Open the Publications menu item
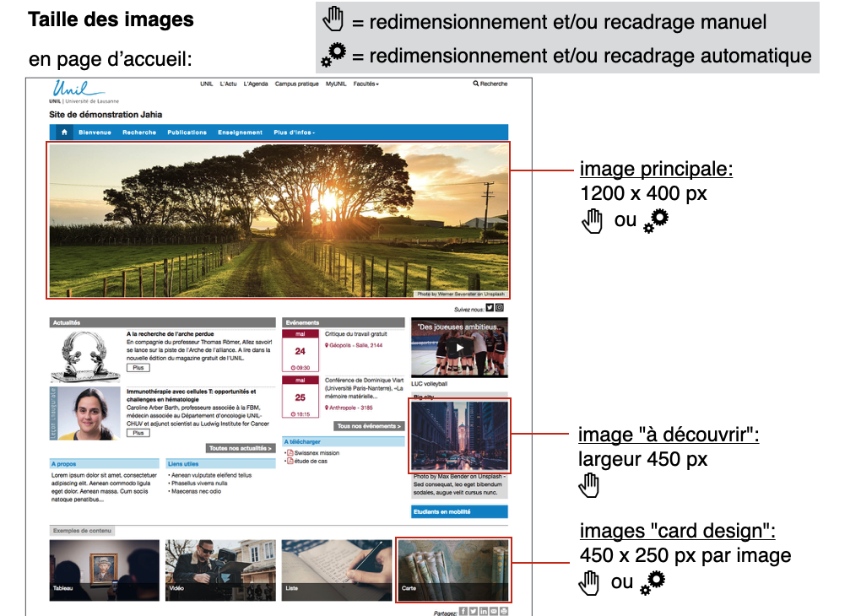861x616 pixels. (x=187, y=132)
